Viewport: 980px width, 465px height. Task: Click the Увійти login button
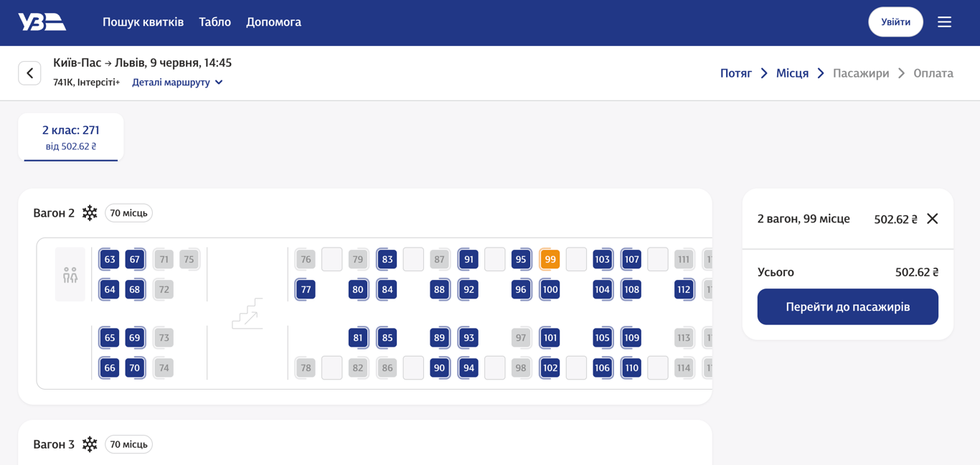pyautogui.click(x=895, y=22)
